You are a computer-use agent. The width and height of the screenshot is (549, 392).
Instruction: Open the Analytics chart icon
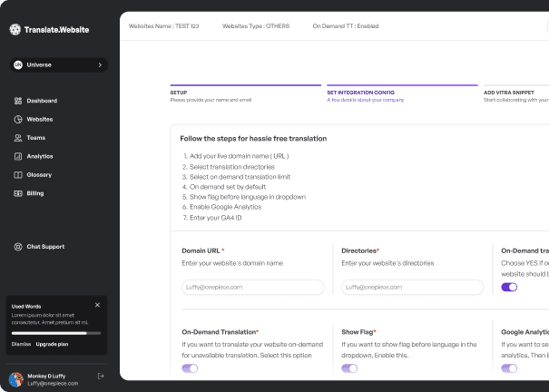pyautogui.click(x=18, y=156)
